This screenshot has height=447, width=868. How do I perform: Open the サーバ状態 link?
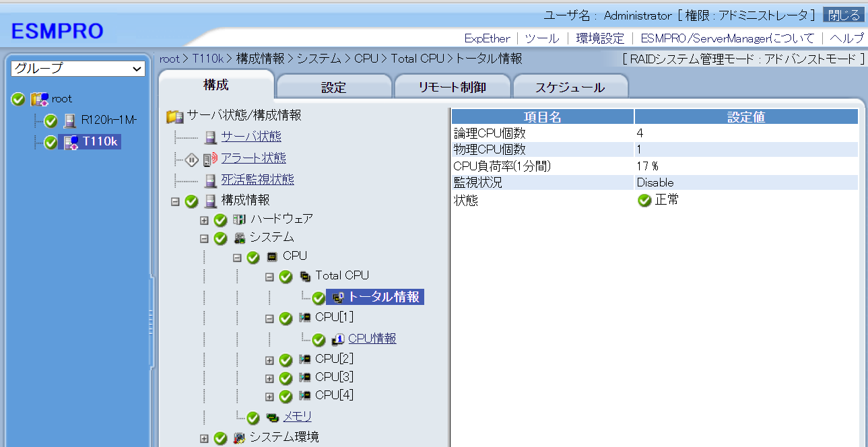(251, 137)
